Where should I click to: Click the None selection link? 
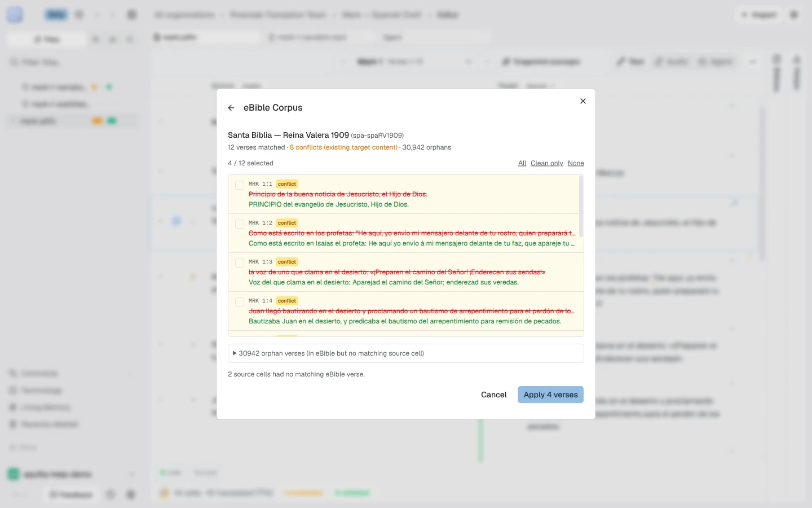[576, 163]
